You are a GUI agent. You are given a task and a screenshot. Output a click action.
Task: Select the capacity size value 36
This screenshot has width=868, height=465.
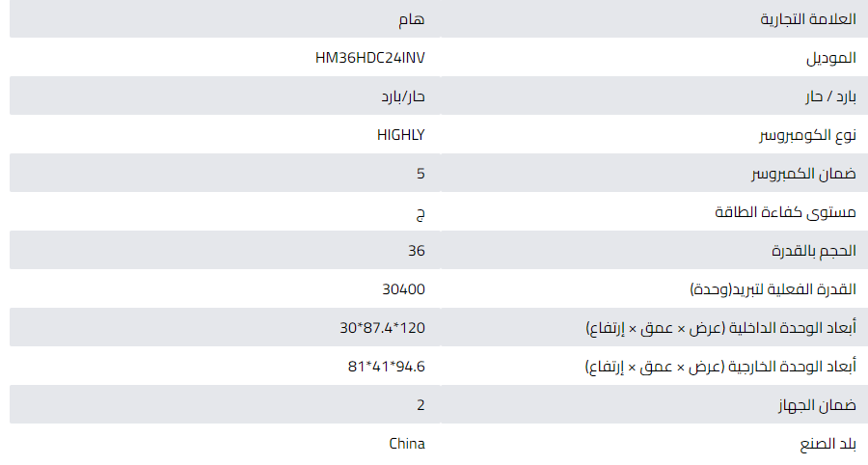point(416,251)
